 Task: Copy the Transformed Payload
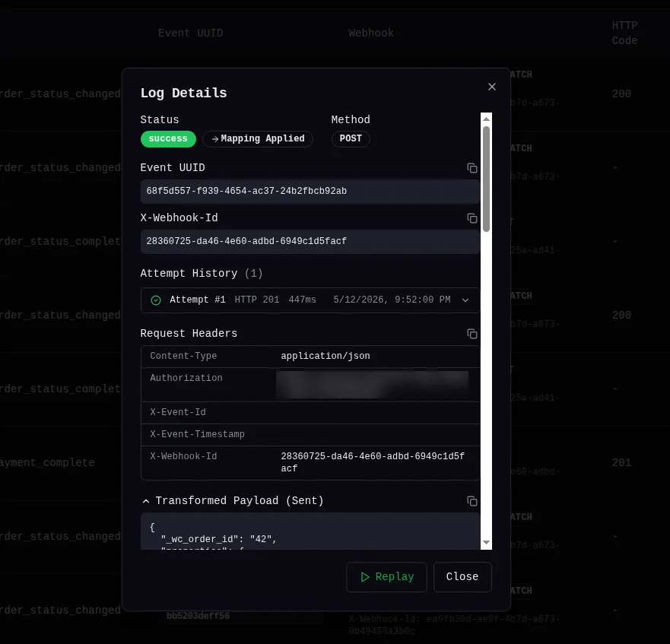coord(472,501)
